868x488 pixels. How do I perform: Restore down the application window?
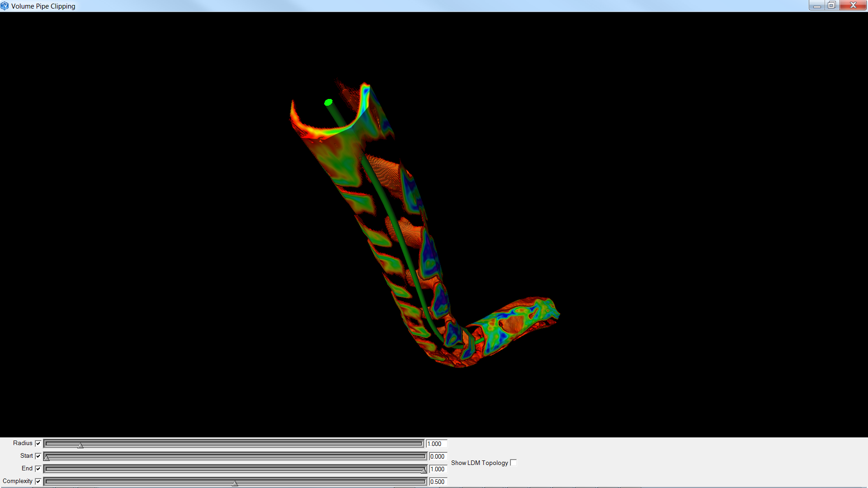pyautogui.click(x=832, y=5)
